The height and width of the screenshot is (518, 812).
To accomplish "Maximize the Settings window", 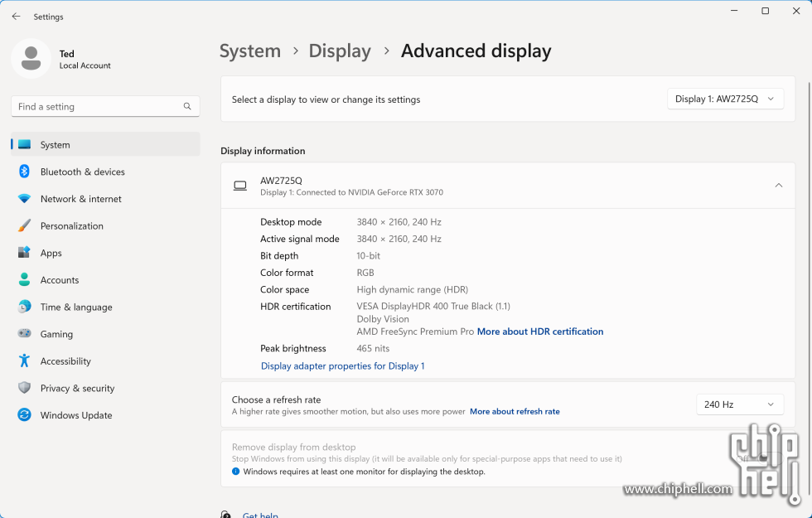I will click(765, 11).
